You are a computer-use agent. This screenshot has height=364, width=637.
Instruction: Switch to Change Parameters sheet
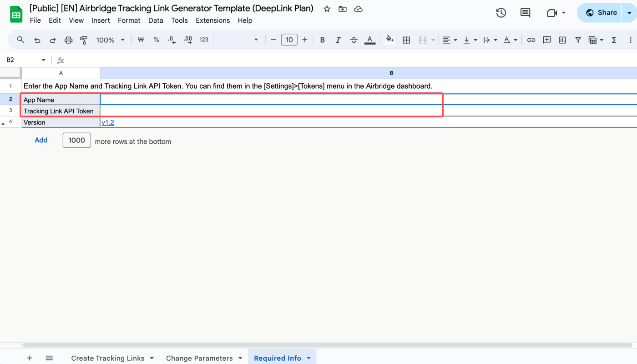(x=199, y=358)
